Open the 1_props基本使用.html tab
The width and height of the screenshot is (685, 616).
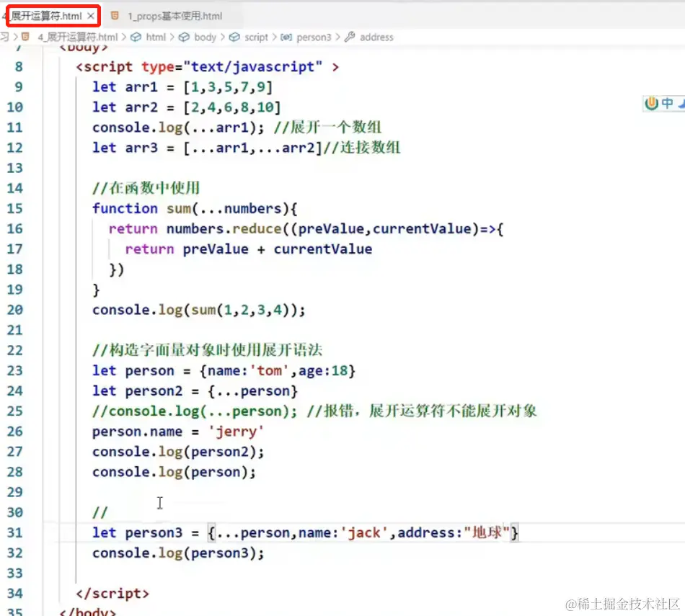coord(174,16)
